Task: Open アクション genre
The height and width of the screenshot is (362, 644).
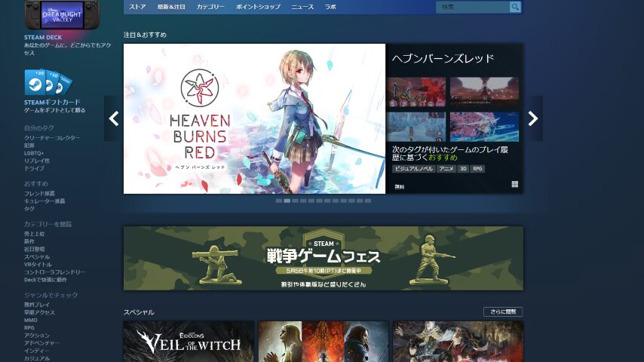Action: pyautogui.click(x=36, y=336)
